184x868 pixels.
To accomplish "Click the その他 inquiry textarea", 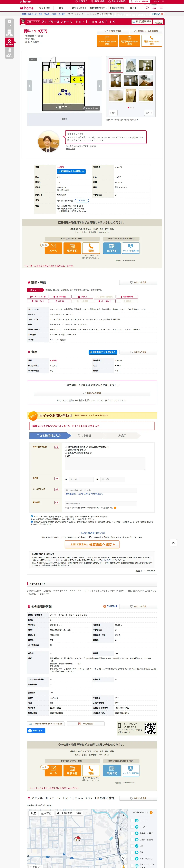I will tap(105, 464).
